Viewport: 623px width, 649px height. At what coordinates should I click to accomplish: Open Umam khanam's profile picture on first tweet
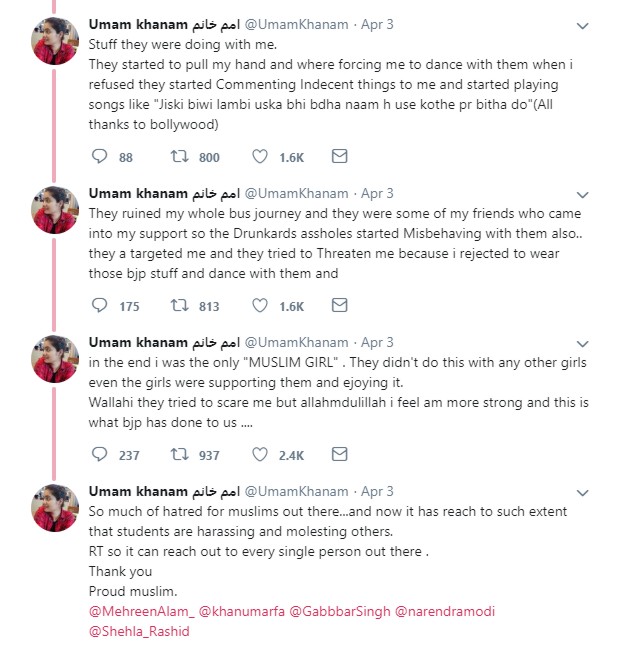[55, 41]
